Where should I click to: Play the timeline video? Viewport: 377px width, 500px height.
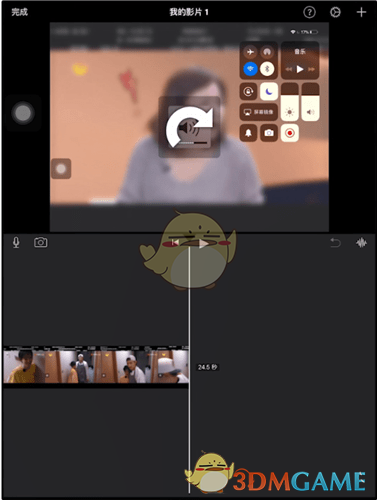coord(203,243)
